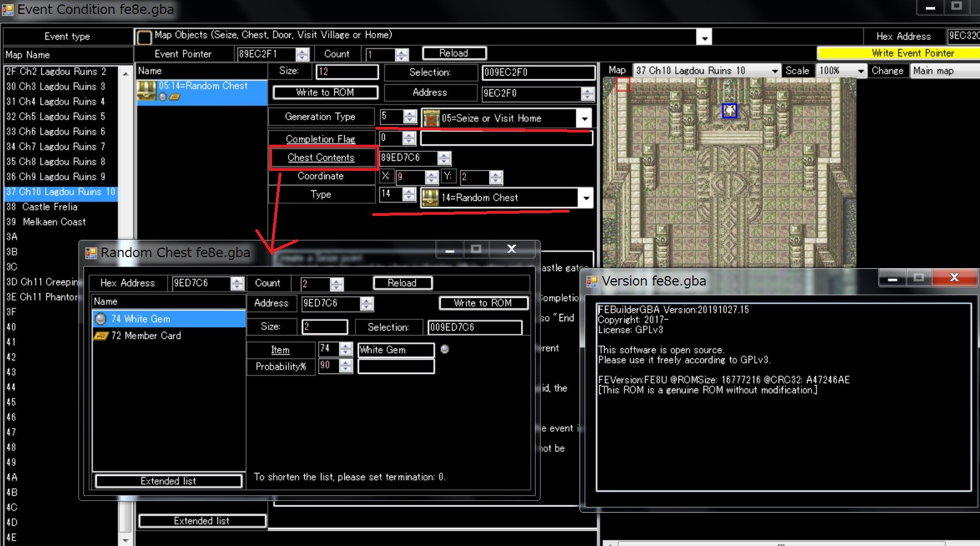Increase Probability% using its up stepper arrow
This screenshot has height=546, width=980.
tap(346, 363)
